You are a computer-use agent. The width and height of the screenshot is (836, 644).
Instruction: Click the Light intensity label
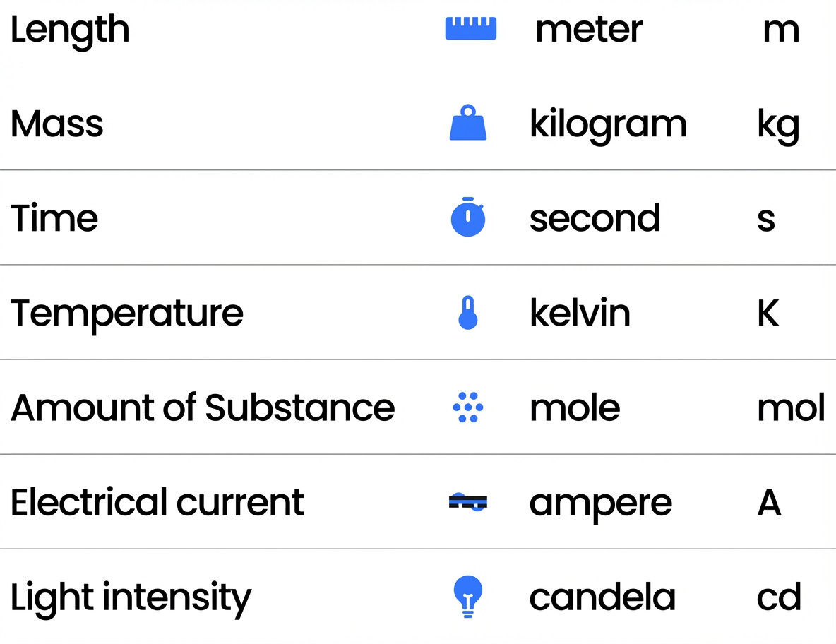(x=131, y=597)
